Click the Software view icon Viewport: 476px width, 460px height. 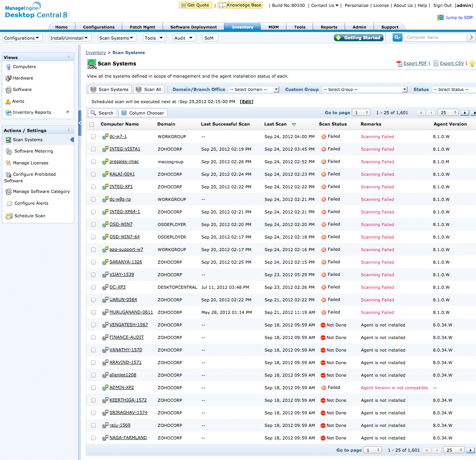[x=8, y=90]
